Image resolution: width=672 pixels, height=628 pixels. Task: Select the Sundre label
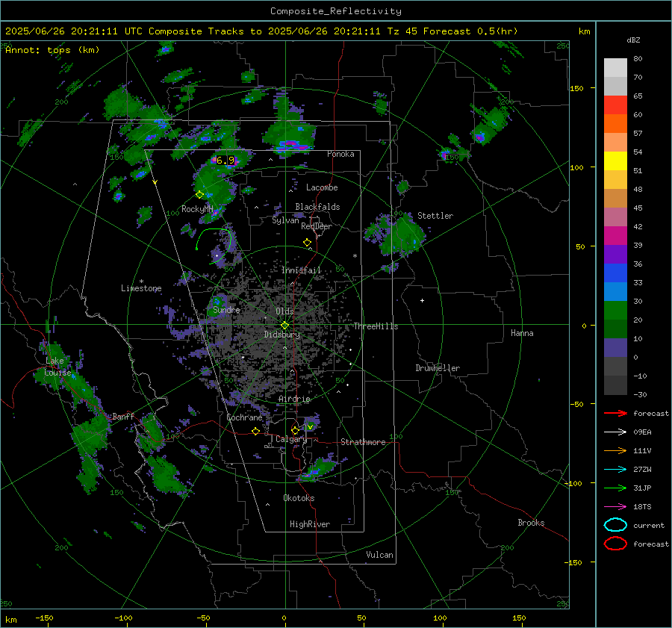click(x=226, y=310)
